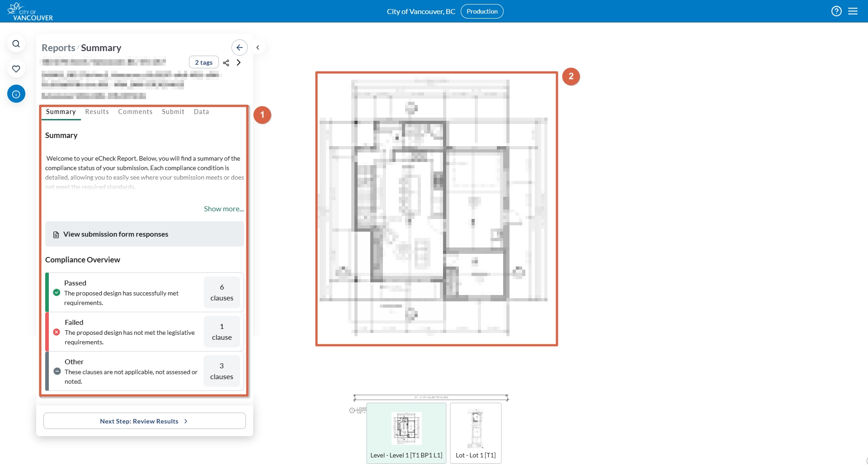Click the green Passed check icon
The width and height of the screenshot is (868, 471).
57,292
